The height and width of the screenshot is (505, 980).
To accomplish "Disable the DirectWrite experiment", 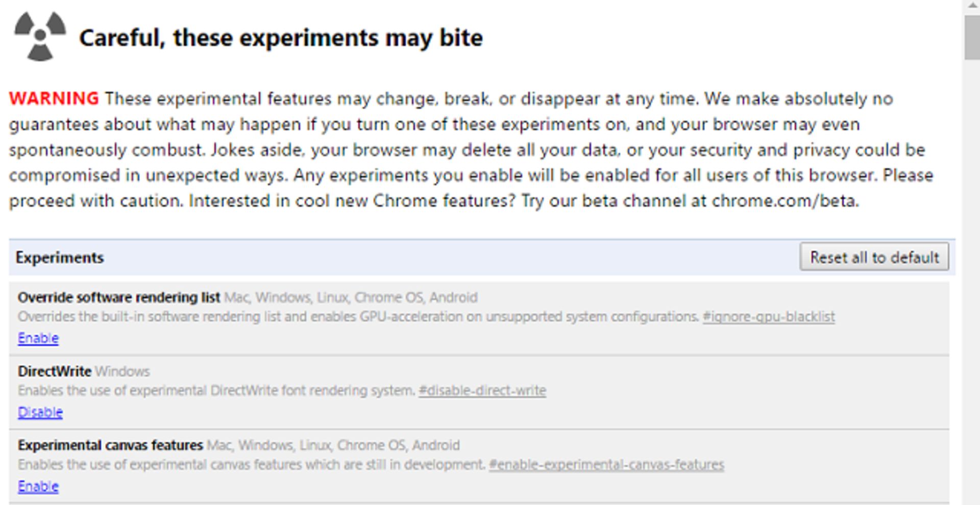I will click(40, 412).
